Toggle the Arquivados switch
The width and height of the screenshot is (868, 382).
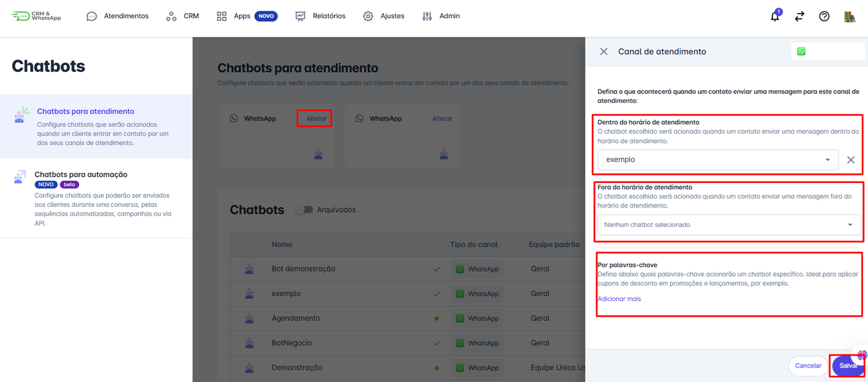pos(303,209)
